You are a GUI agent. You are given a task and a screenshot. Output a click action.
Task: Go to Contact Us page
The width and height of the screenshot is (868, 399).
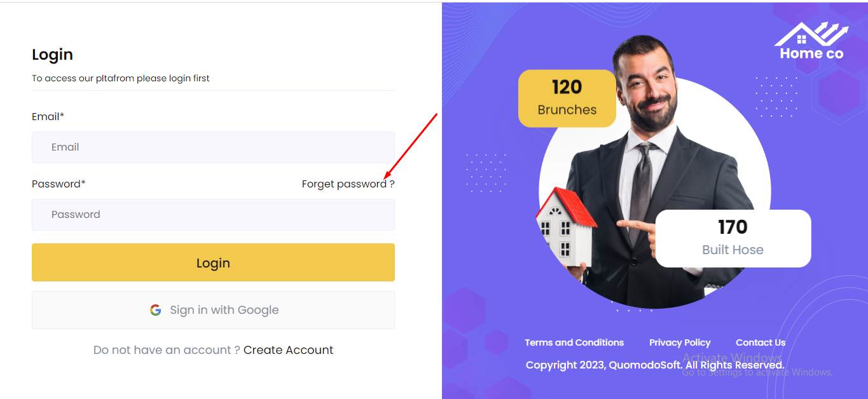pyautogui.click(x=761, y=342)
